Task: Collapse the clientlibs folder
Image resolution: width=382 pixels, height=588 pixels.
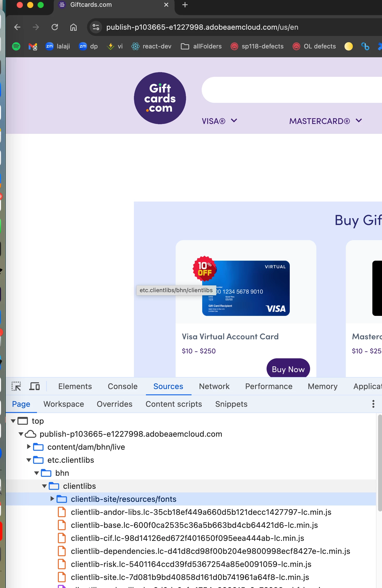Action: [44, 486]
